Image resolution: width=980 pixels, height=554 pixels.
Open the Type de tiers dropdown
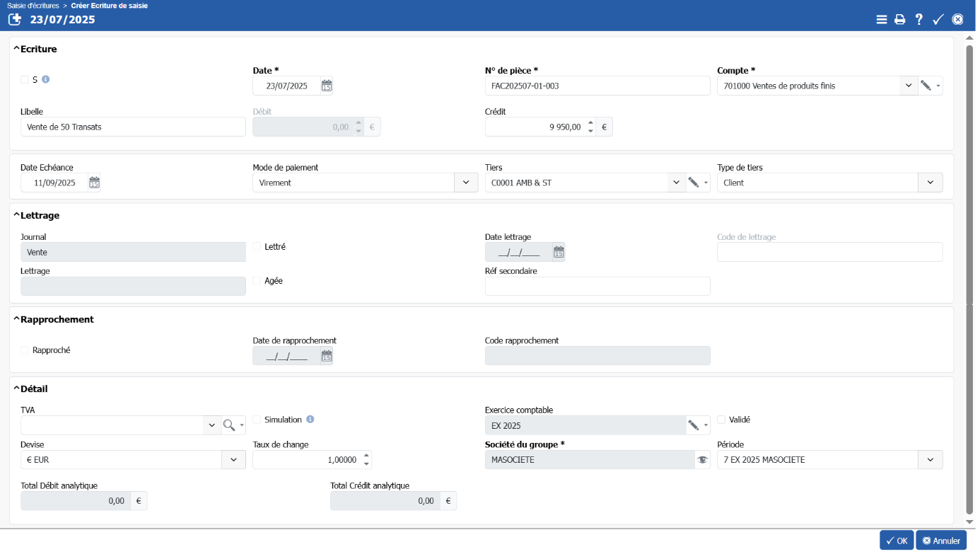click(930, 183)
